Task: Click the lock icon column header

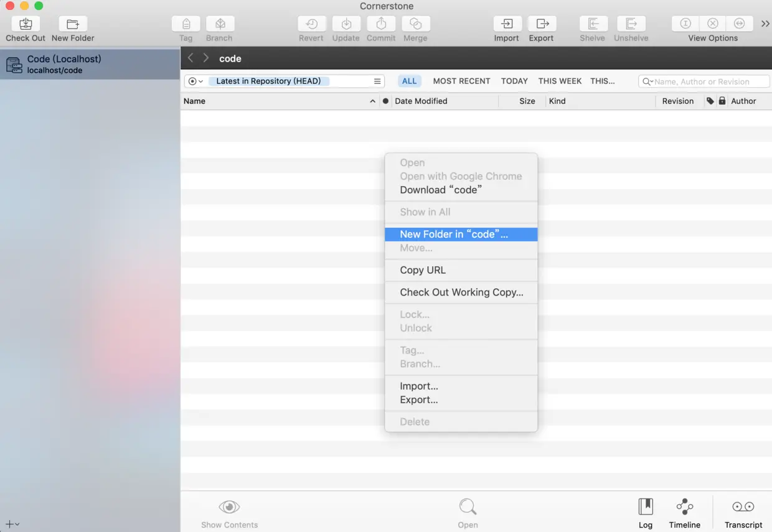Action: tap(722, 101)
